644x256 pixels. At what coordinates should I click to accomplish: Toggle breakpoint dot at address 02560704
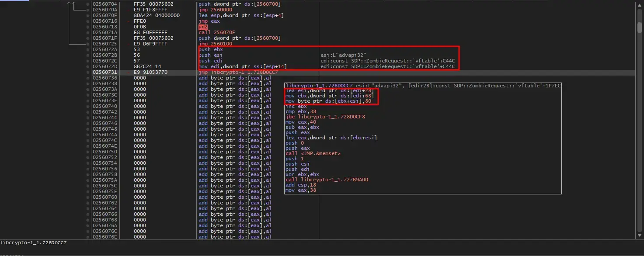click(88, 4)
